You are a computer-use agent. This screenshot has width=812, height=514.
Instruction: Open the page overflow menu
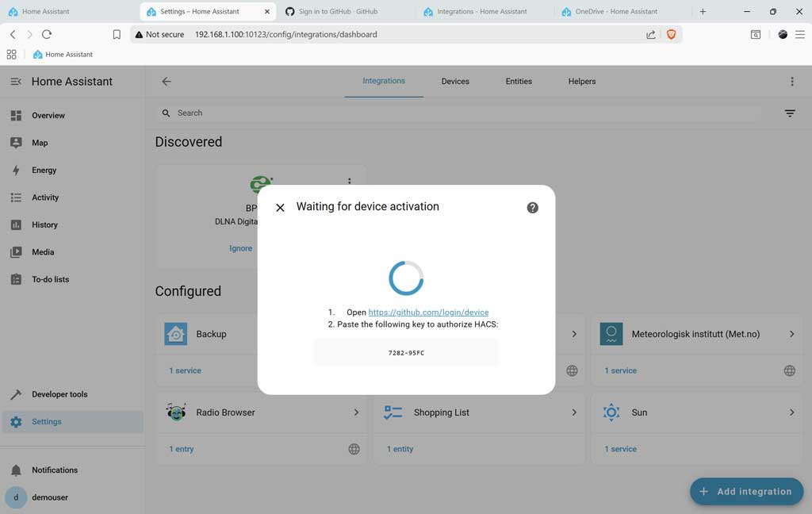[x=792, y=82]
